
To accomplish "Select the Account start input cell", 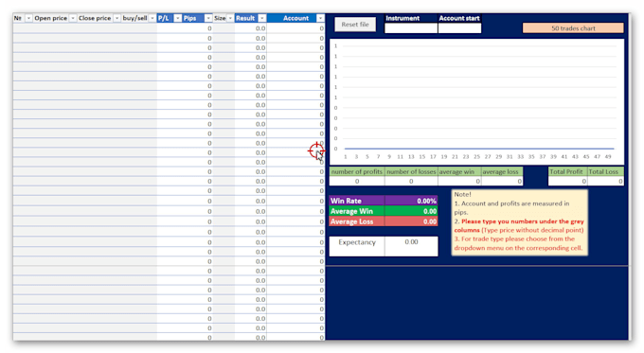I will (x=459, y=27).
